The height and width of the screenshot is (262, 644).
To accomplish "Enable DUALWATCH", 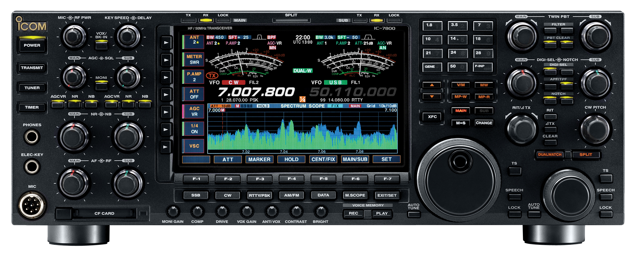I will (550, 155).
